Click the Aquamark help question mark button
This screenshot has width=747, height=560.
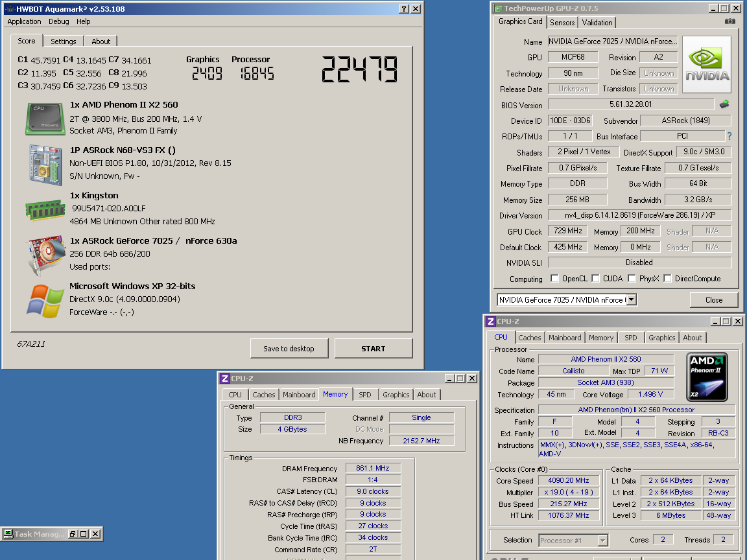(403, 8)
